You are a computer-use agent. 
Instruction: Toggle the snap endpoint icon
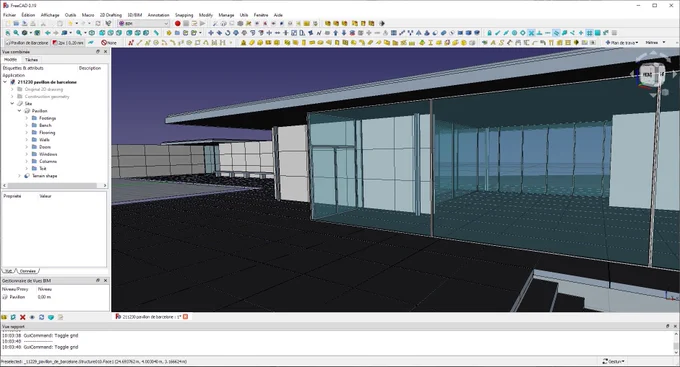pyautogui.click(x=497, y=33)
